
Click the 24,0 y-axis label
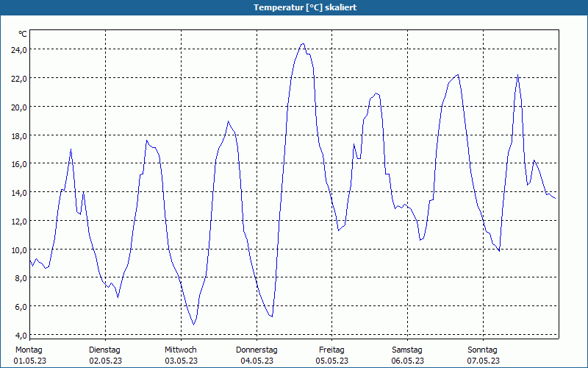click(x=18, y=49)
